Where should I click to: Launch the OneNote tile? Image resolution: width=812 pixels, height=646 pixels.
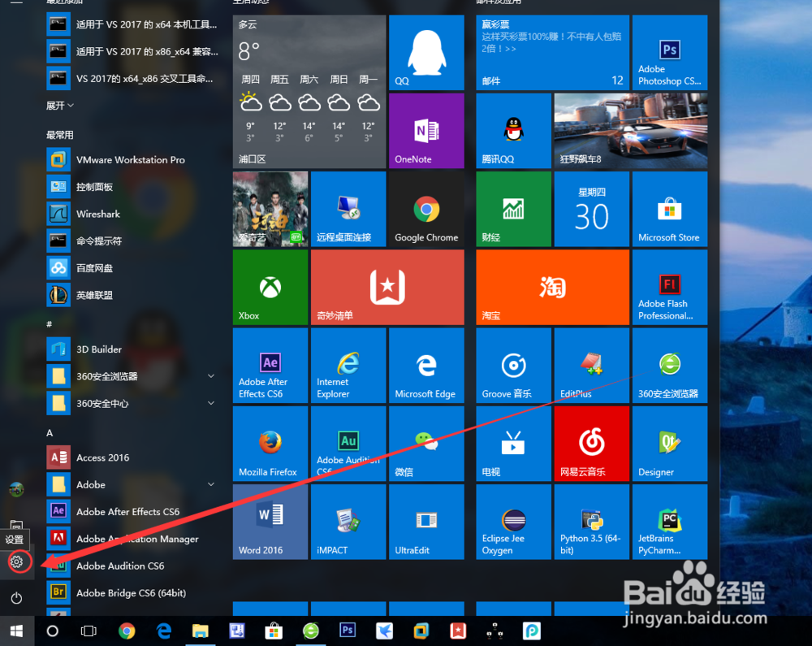point(426,131)
